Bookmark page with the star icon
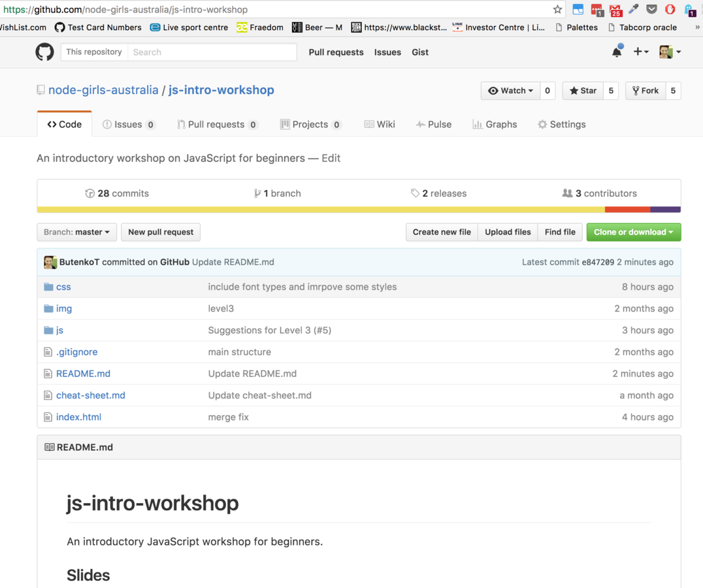Screen dimensions: 703x588 [557, 9]
